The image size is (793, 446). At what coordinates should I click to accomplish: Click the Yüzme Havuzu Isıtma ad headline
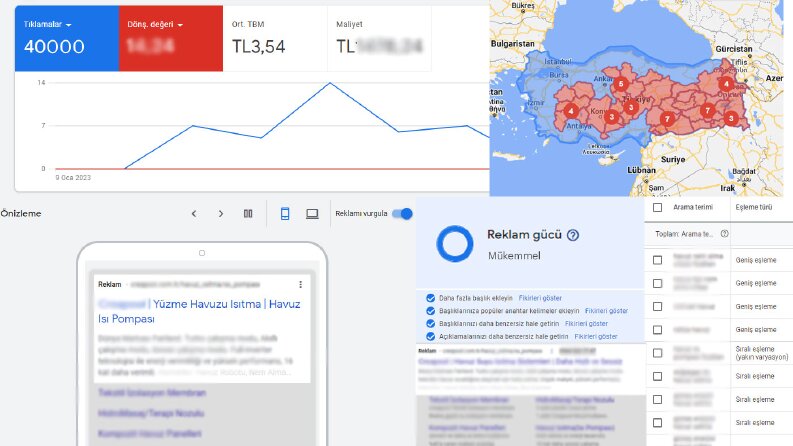click(x=199, y=311)
